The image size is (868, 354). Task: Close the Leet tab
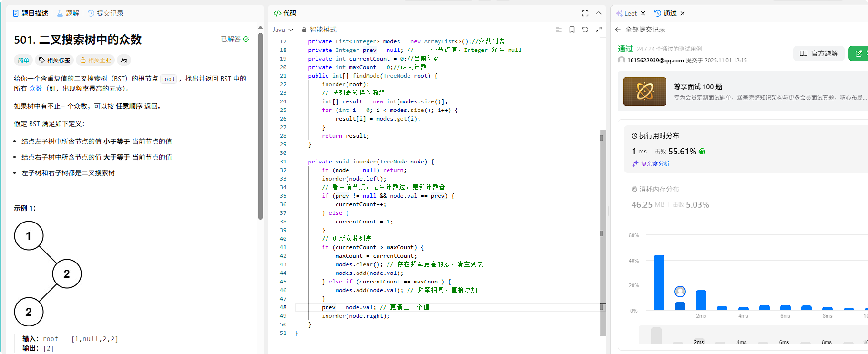pyautogui.click(x=643, y=13)
